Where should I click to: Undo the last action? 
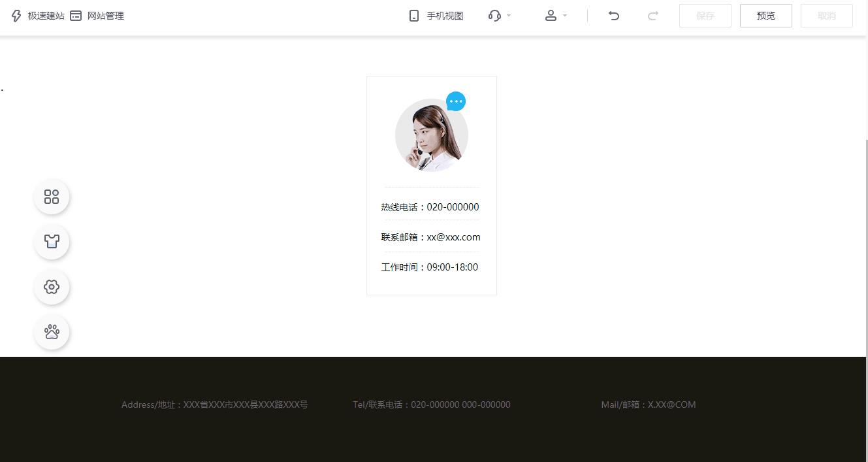tap(613, 16)
